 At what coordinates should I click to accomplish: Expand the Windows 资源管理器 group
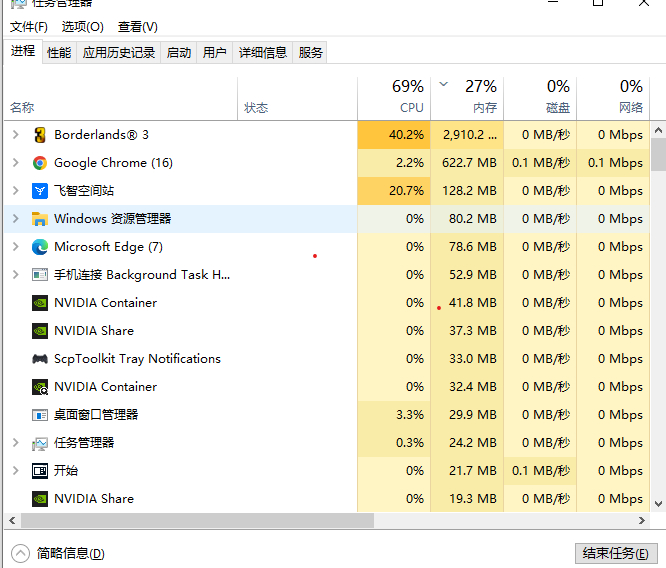click(x=16, y=219)
